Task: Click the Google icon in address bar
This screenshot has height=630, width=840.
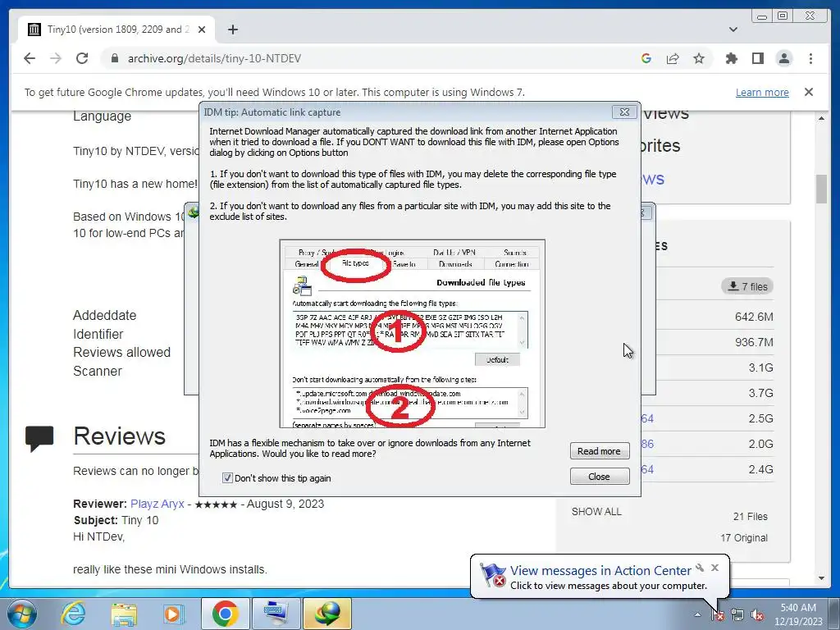Action: click(646, 58)
